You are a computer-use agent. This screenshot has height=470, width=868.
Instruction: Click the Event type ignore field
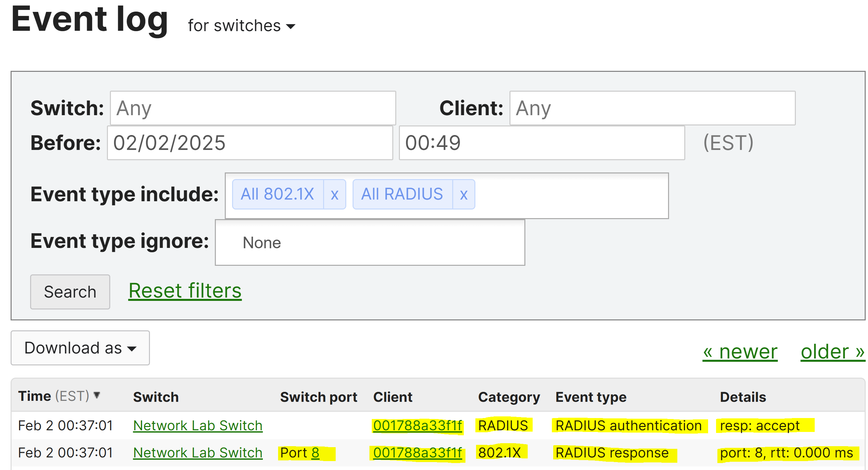[x=370, y=243]
